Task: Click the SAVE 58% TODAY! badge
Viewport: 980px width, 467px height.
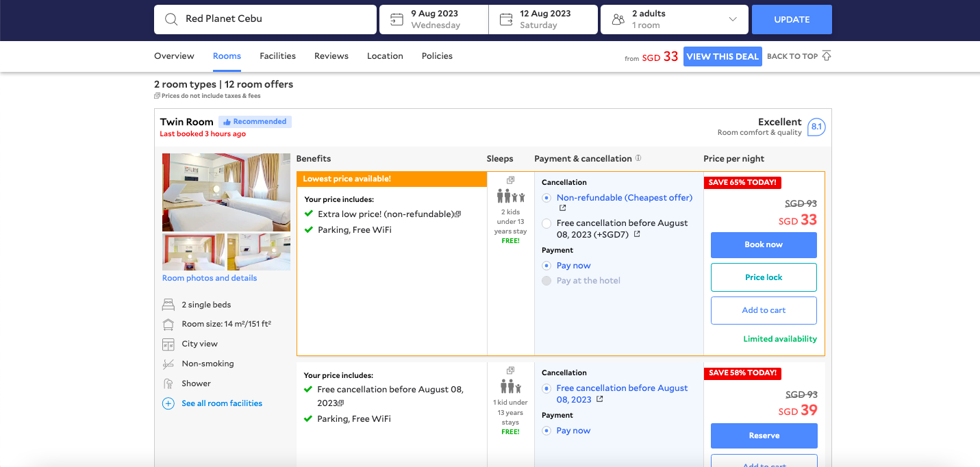Action: tap(742, 373)
